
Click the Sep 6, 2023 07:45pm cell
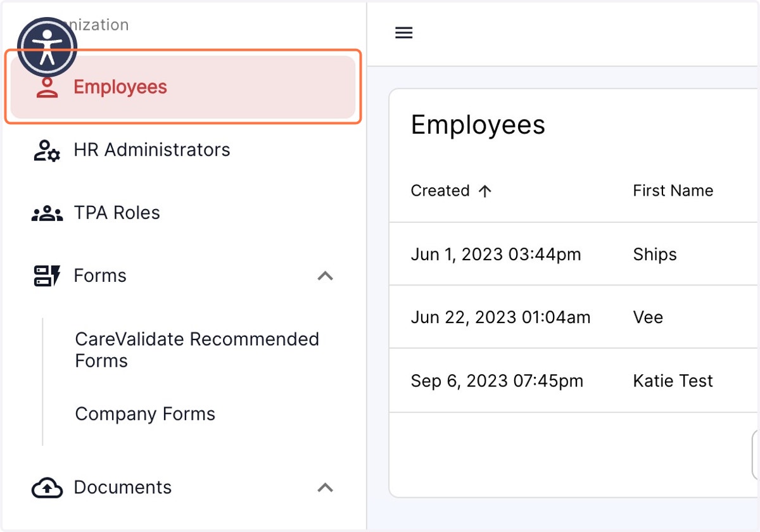(497, 381)
